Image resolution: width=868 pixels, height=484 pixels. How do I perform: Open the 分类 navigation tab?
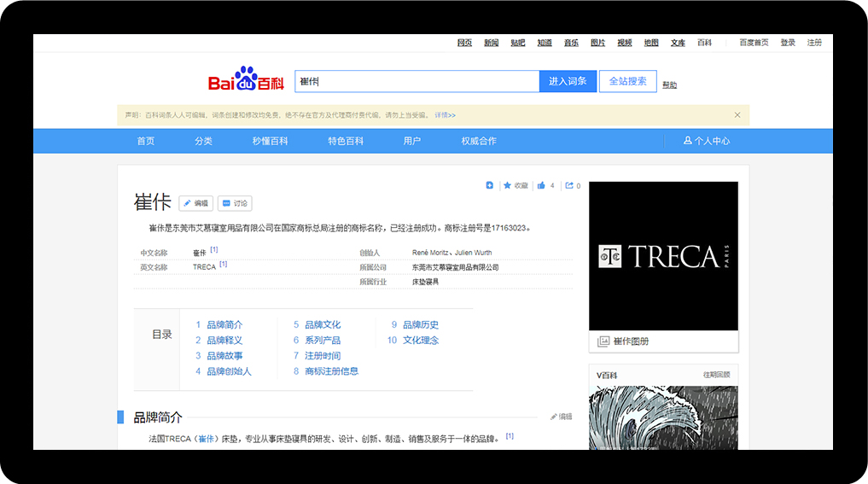pos(203,141)
